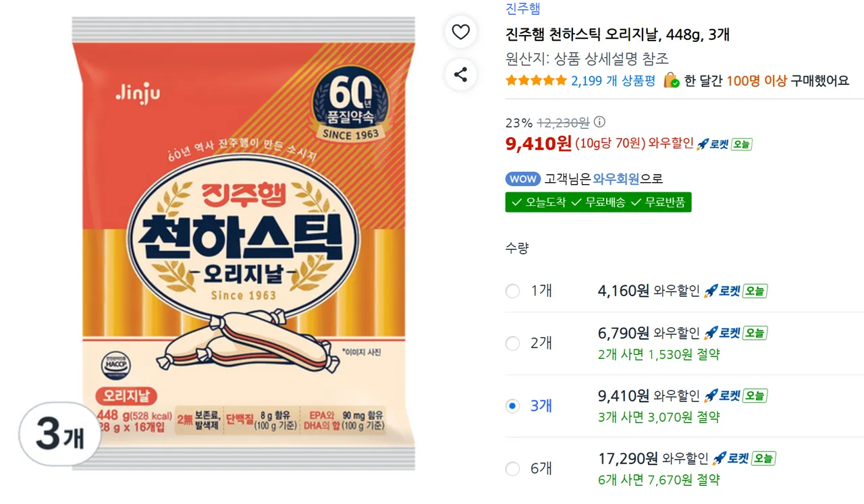The width and height of the screenshot is (864, 504).
Task: Click the 6,790원 price for 2개
Action: click(x=623, y=333)
